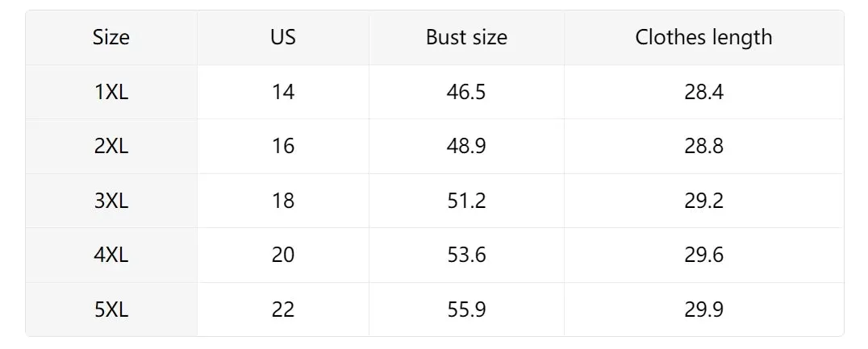
Task: Click the 3XL size row label
Action: pos(111,201)
